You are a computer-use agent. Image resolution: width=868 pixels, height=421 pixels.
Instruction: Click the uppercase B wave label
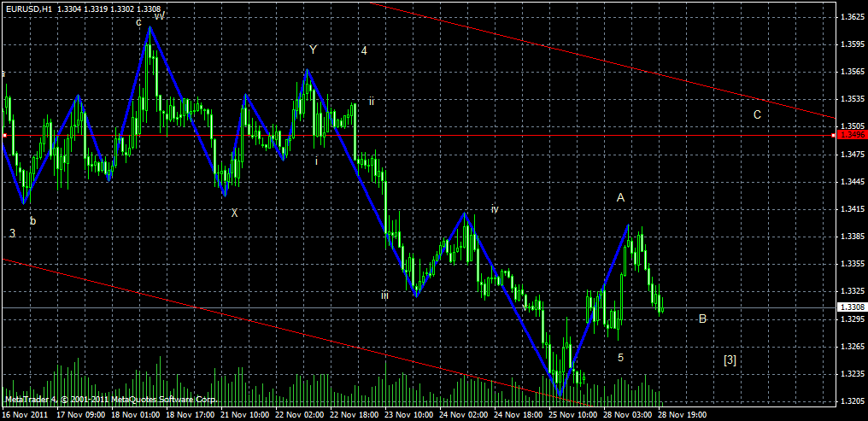click(702, 319)
